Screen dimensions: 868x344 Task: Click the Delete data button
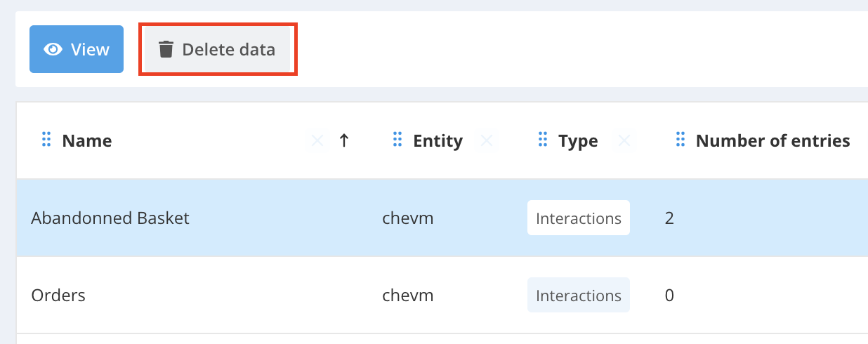[x=217, y=49]
